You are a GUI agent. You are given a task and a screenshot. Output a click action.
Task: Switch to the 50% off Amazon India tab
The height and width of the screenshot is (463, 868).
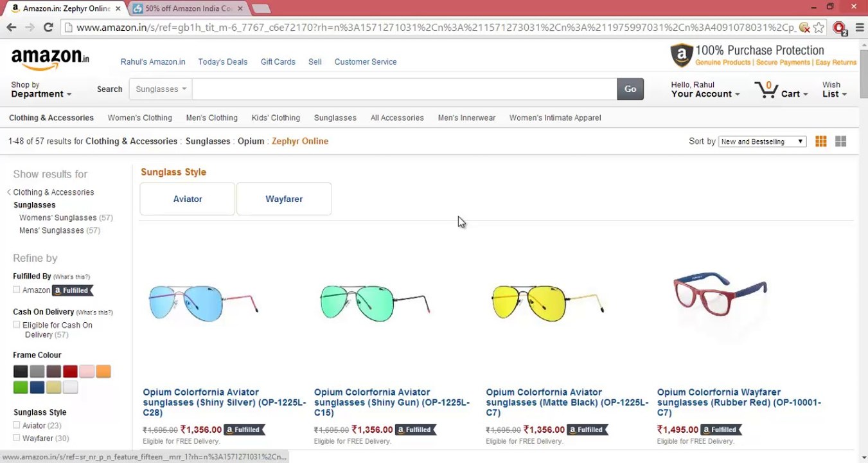tap(187, 8)
